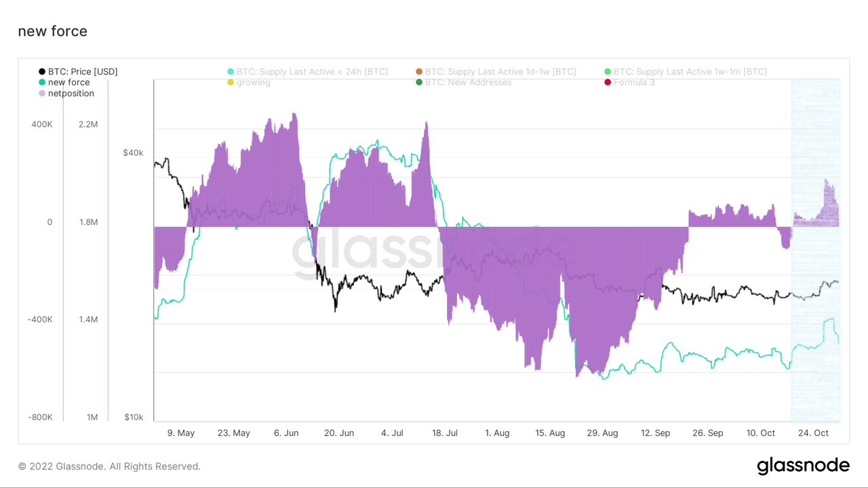This screenshot has height=488, width=868.
Task: Click the teal new force legend dot
Action: [42, 83]
